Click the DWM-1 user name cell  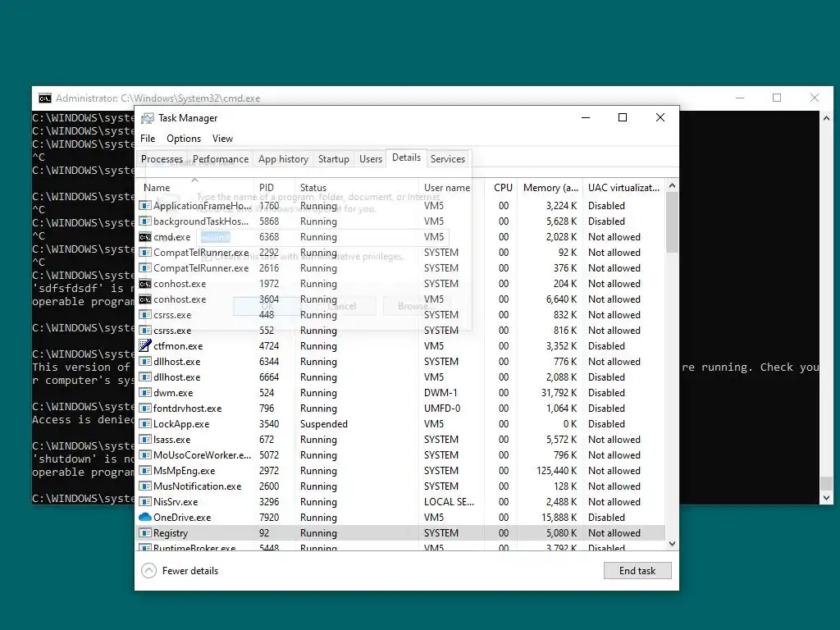(441, 392)
